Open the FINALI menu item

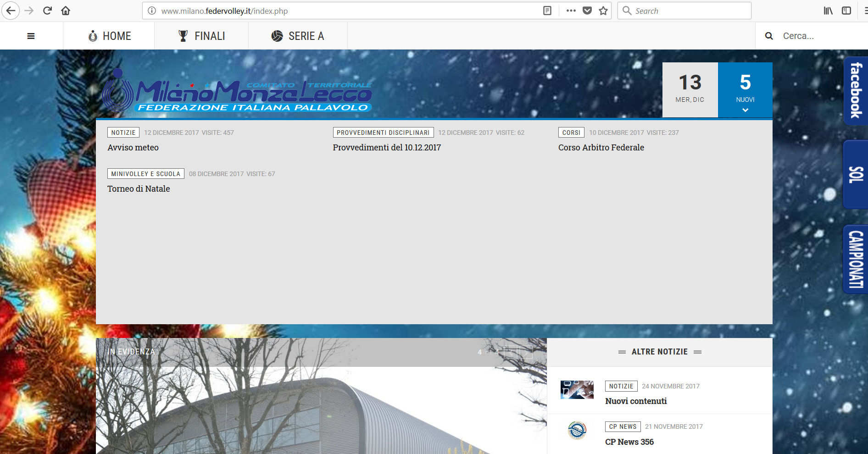[201, 36]
